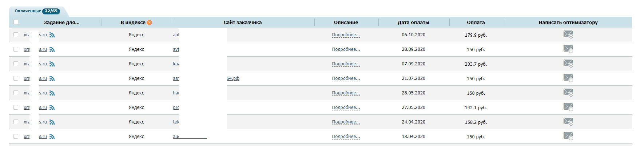
Task: Open the Подробнее… link in the first row
Action: (x=346, y=35)
